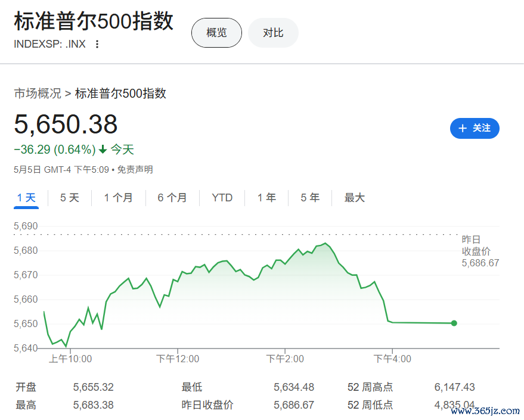524x420 pixels.
Task: Click the green end-point dot on the chart
Action: (x=454, y=323)
